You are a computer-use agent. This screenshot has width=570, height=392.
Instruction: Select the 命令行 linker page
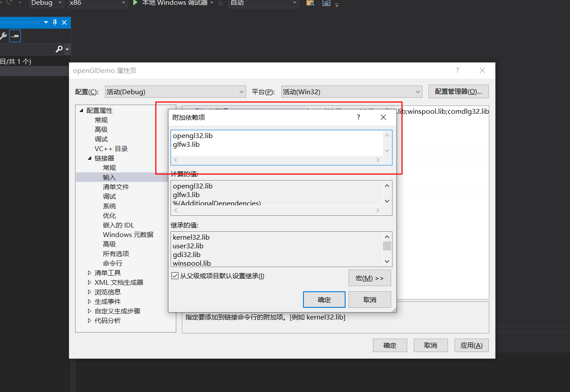click(112, 264)
